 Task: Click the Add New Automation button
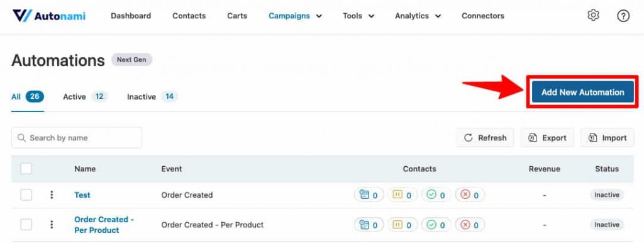pyautogui.click(x=582, y=92)
